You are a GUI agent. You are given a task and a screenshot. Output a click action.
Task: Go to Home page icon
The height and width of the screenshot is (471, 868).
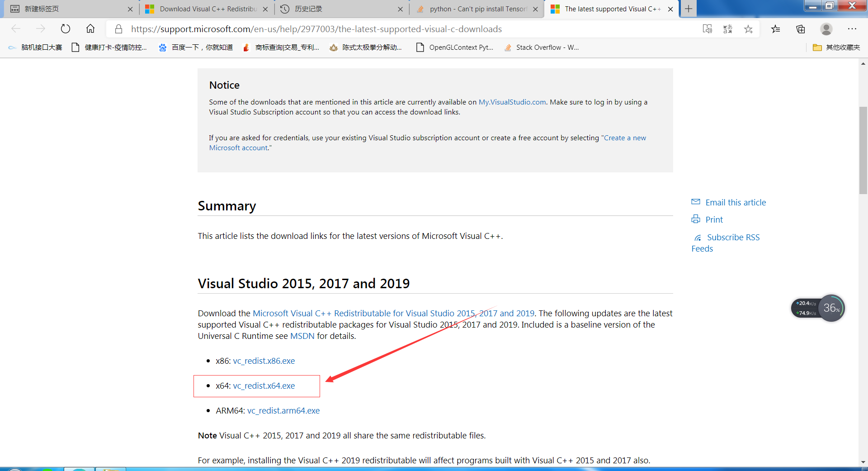click(90, 29)
